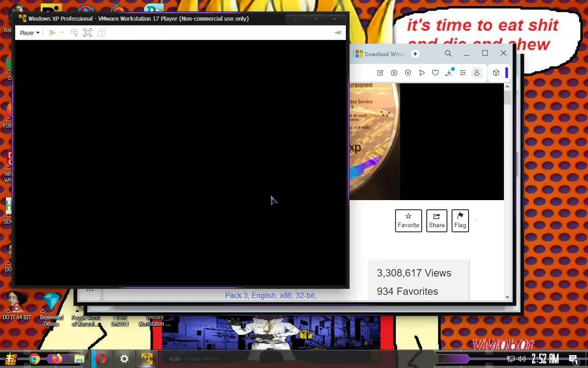The height and width of the screenshot is (368, 588).
Task: Open the ad blocker shield icon
Action: tap(408, 73)
